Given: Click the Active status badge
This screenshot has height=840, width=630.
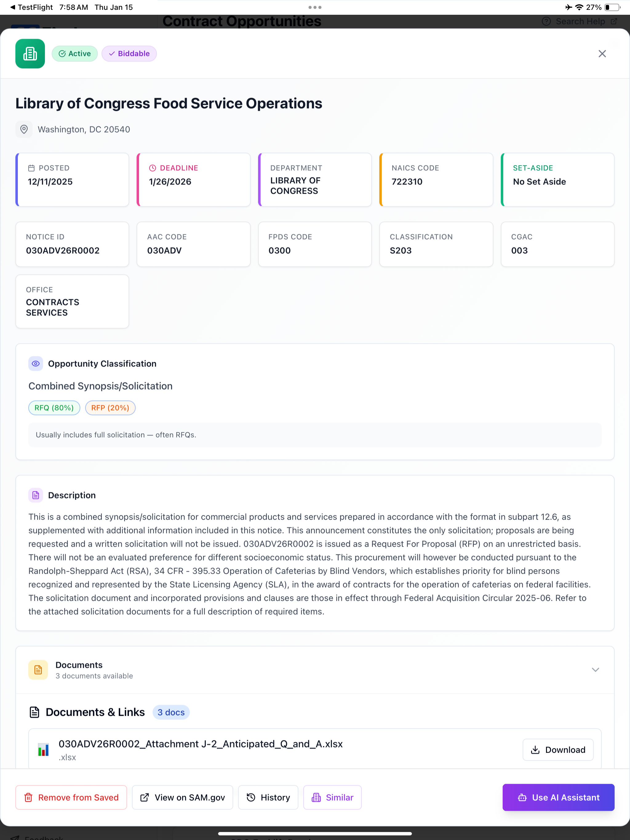Looking at the screenshot, I should tap(75, 53).
